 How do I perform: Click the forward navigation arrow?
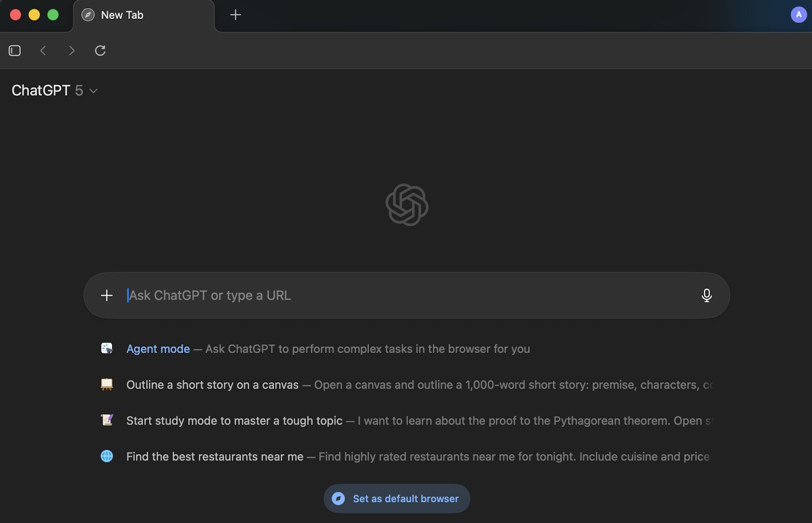coord(72,51)
